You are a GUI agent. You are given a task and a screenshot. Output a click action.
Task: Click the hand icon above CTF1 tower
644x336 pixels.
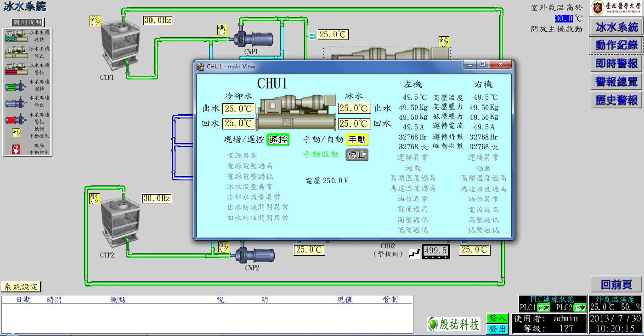pyautogui.click(x=95, y=21)
